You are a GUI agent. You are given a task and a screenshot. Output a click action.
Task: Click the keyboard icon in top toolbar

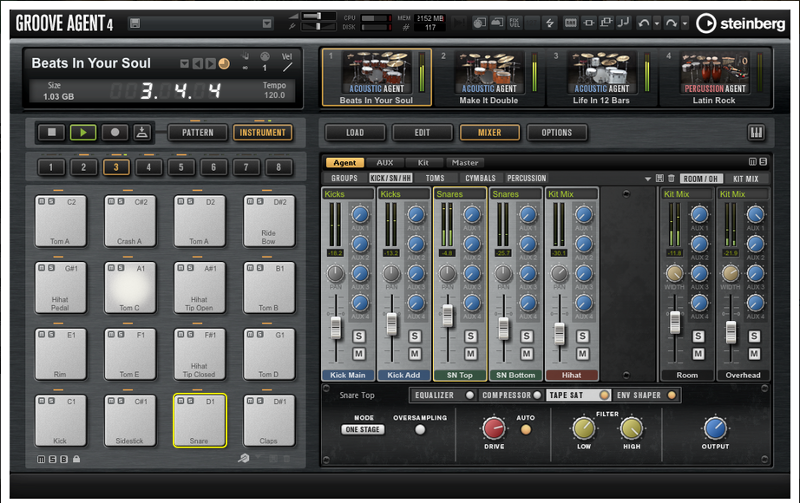click(x=570, y=23)
